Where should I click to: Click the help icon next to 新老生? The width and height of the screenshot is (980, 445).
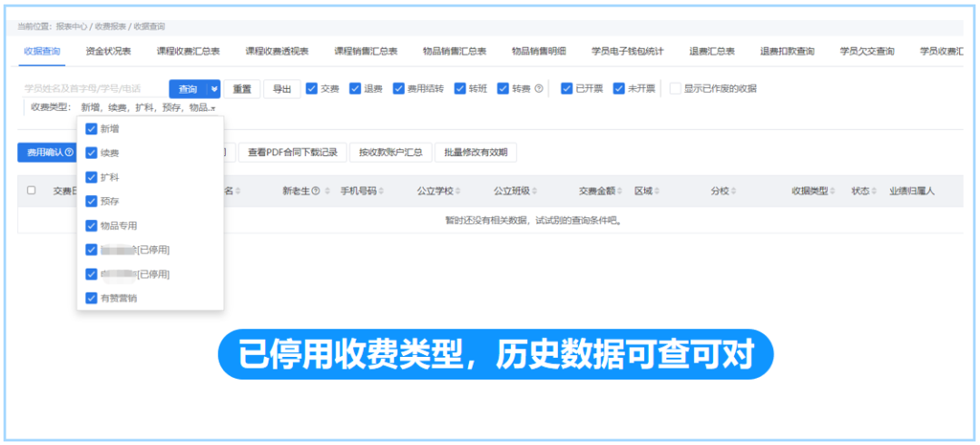(x=316, y=191)
